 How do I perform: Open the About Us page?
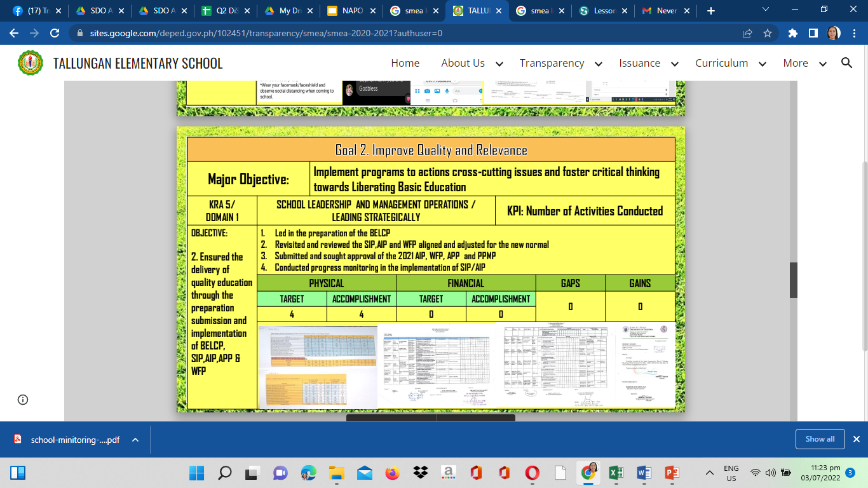point(463,63)
